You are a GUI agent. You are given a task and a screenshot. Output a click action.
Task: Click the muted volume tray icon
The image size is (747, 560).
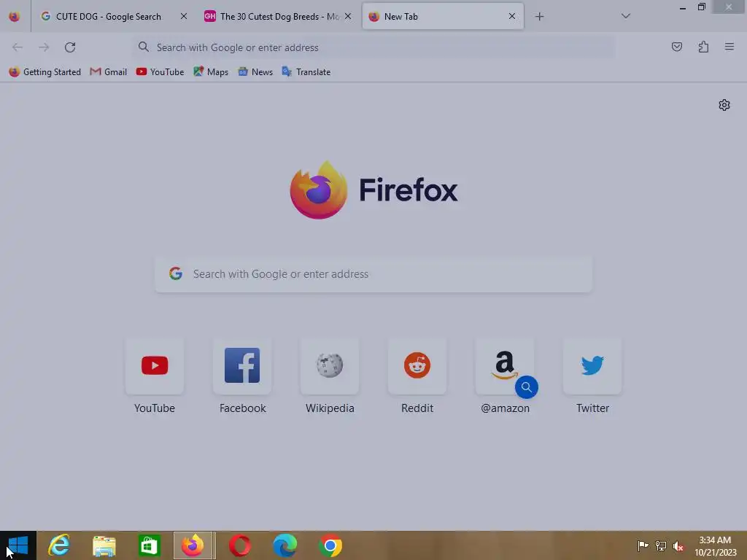click(x=678, y=545)
